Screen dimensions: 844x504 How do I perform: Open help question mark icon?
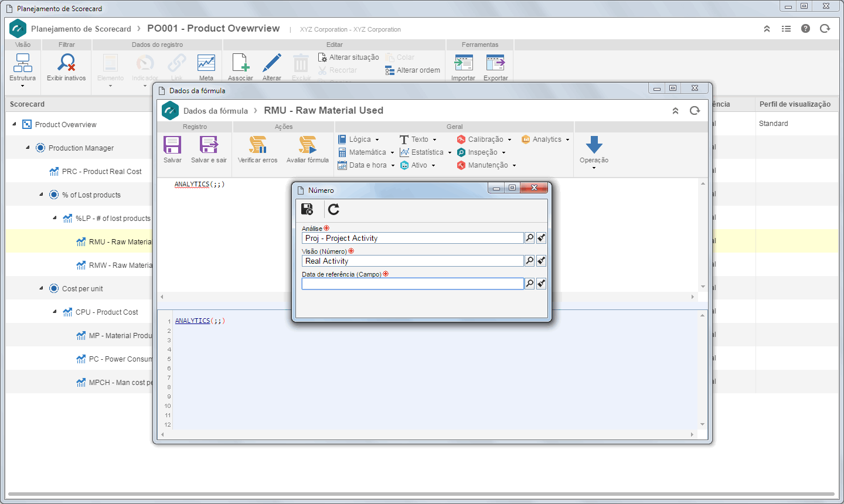coord(805,29)
